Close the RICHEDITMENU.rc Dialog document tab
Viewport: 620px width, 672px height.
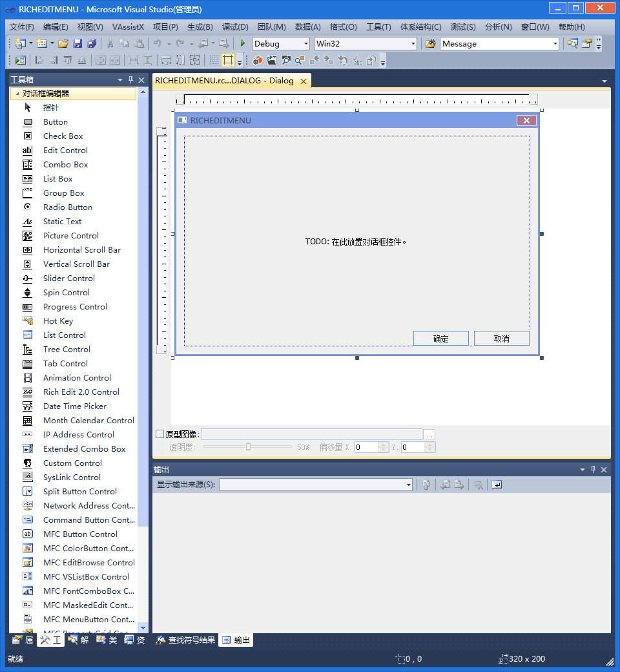tap(304, 81)
